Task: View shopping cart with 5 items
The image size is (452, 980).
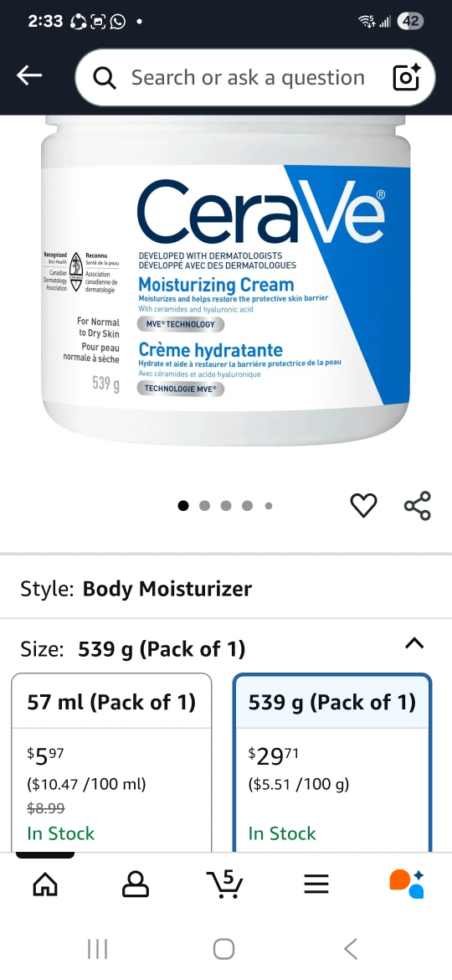Action: [x=225, y=883]
